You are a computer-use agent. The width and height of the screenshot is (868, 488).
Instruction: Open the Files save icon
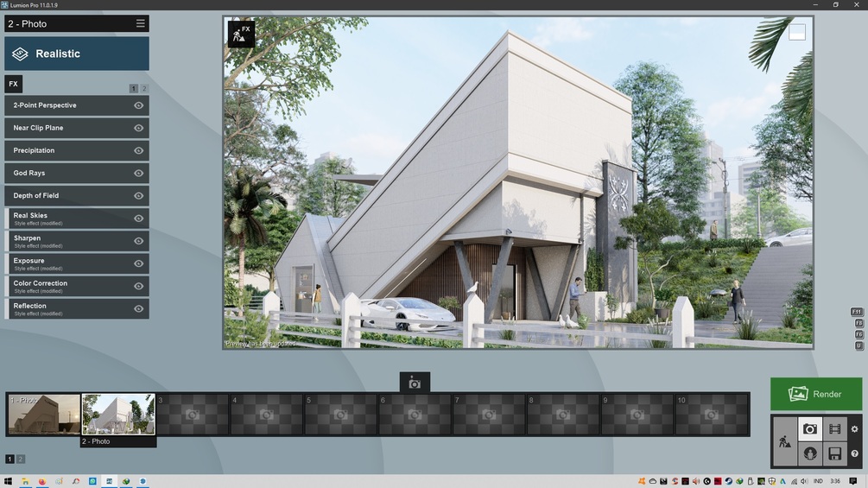(835, 453)
